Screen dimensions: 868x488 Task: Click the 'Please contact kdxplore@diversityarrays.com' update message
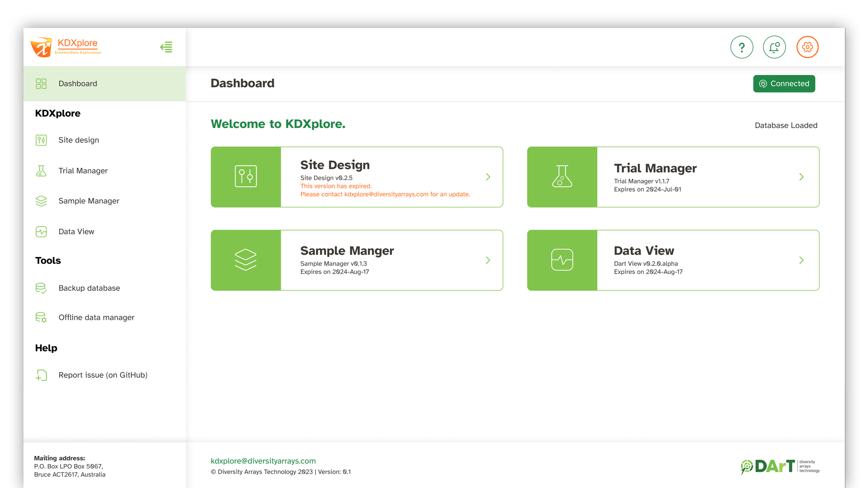coord(385,194)
